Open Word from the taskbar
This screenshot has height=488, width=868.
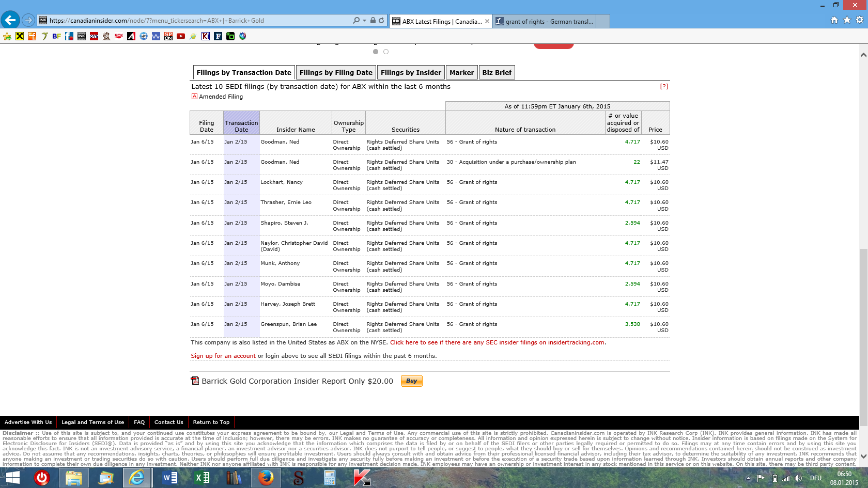point(170,478)
